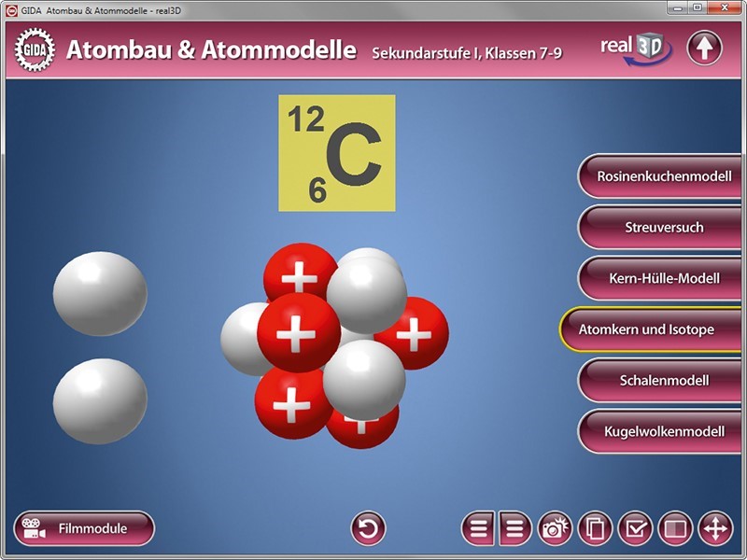
Task: Click the reset view circular arrow icon
Action: (368, 529)
